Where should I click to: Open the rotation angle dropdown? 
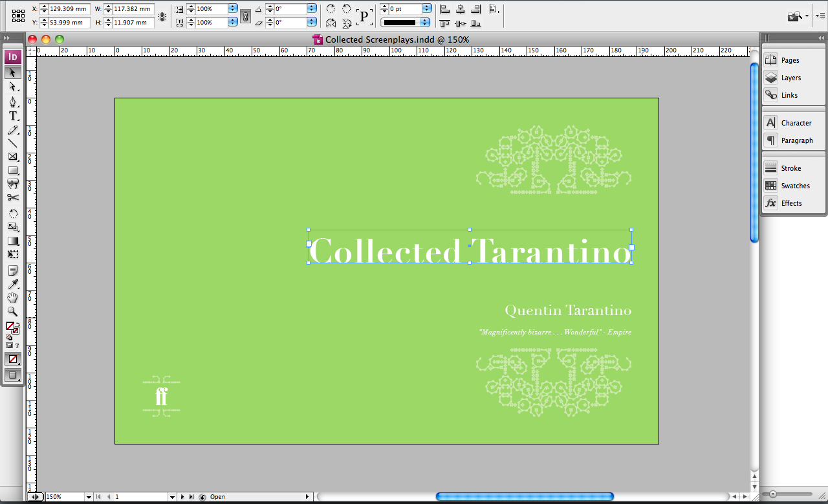tap(312, 9)
